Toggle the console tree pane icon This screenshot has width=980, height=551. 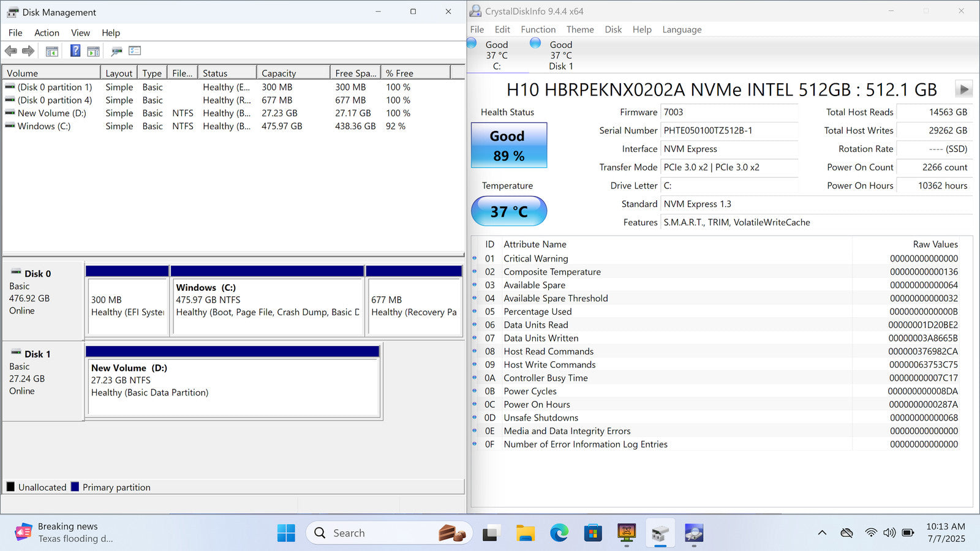tap(52, 51)
